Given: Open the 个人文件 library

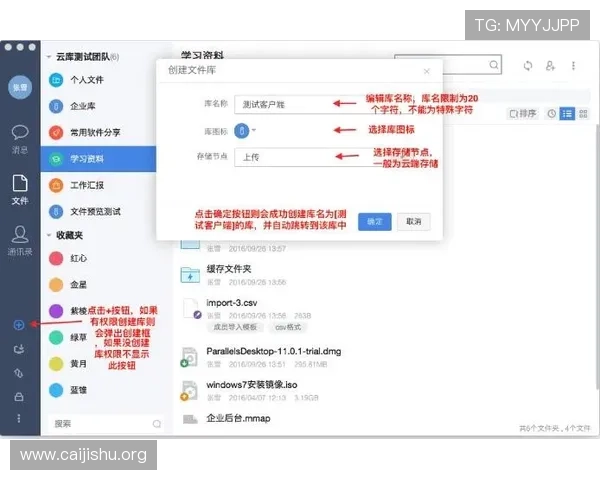Looking at the screenshot, I should [x=98, y=80].
